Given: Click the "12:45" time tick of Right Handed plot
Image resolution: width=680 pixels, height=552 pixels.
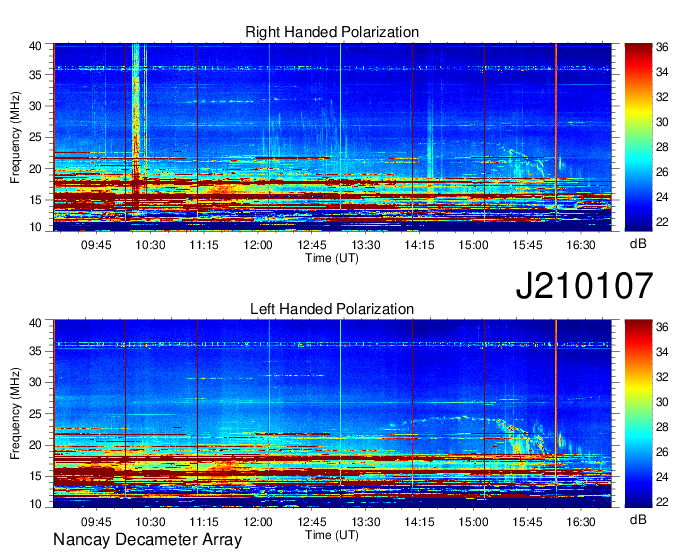Looking at the screenshot, I should click(312, 245).
